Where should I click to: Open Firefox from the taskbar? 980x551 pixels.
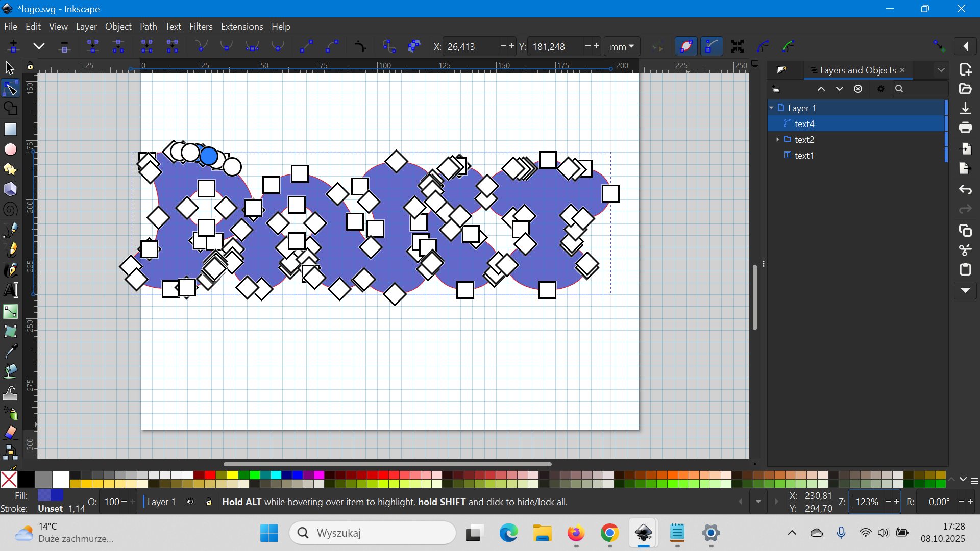click(576, 533)
